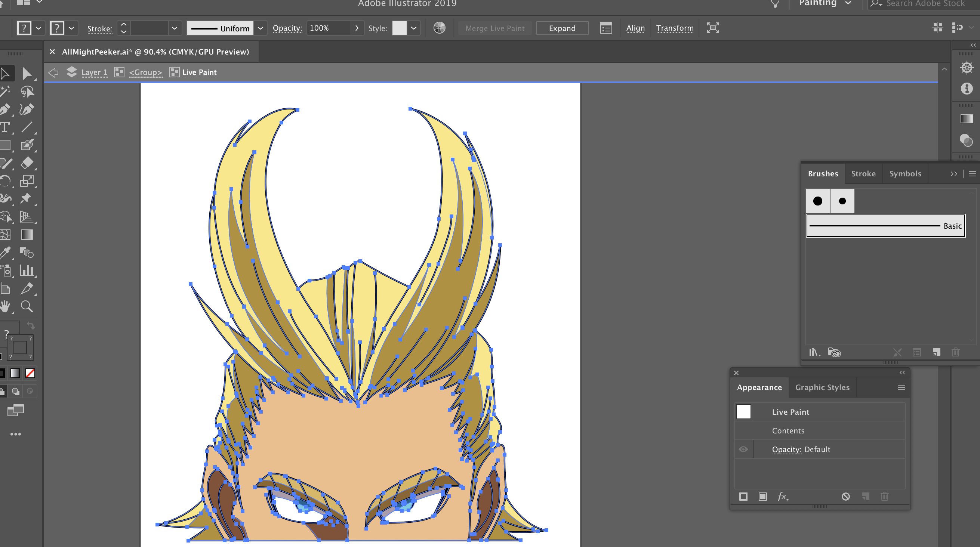The image size is (980, 547).
Task: Toggle visibility eye for Opacity row
Action: pyautogui.click(x=743, y=449)
